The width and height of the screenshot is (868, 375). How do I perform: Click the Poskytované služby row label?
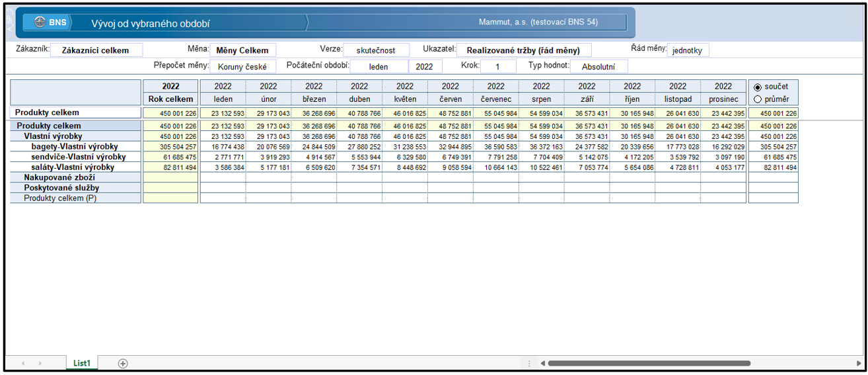coord(61,188)
